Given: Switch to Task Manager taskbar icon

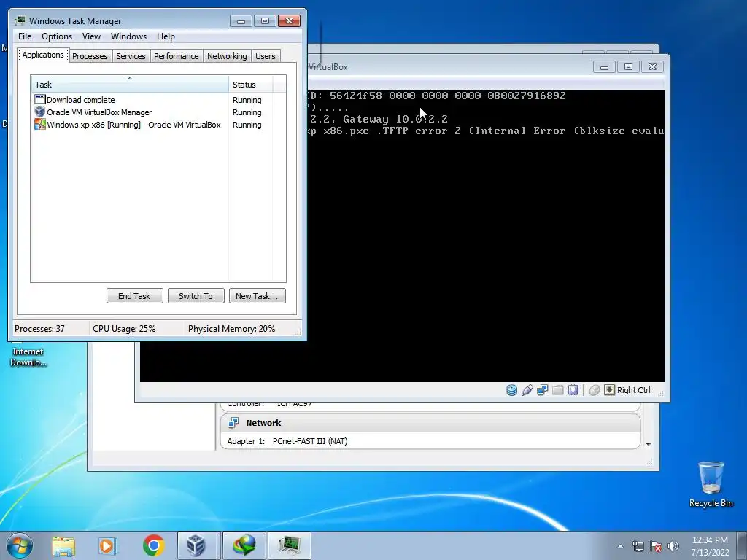Looking at the screenshot, I should coord(289,545).
